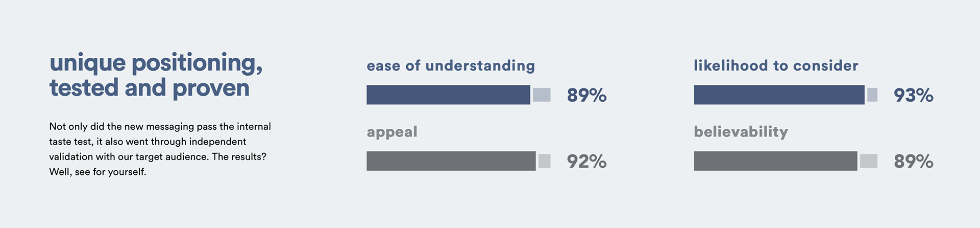Click the 89% value beside ease of understanding

coord(586,96)
